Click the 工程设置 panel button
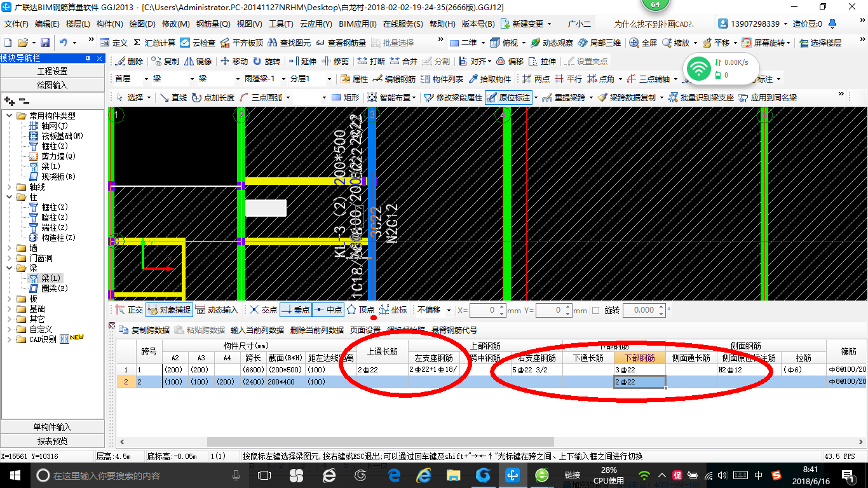The width and height of the screenshot is (868, 488). coord(52,71)
